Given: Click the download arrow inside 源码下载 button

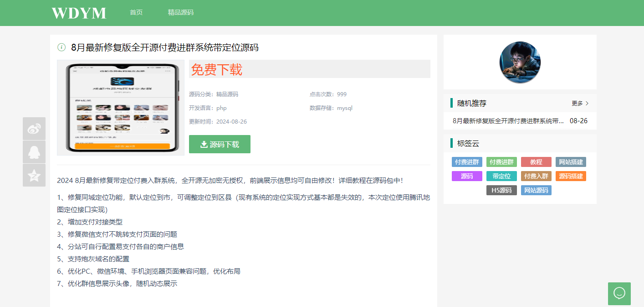Looking at the screenshot, I should tap(204, 144).
